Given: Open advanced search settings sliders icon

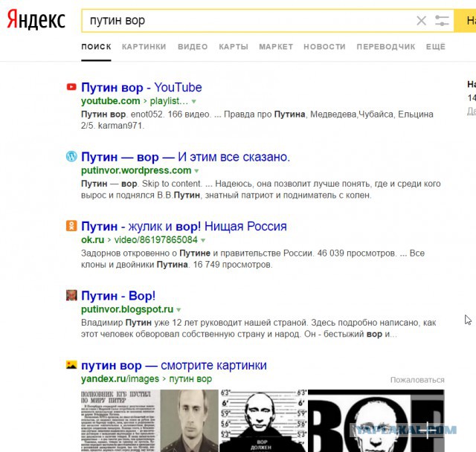Looking at the screenshot, I should point(442,21).
